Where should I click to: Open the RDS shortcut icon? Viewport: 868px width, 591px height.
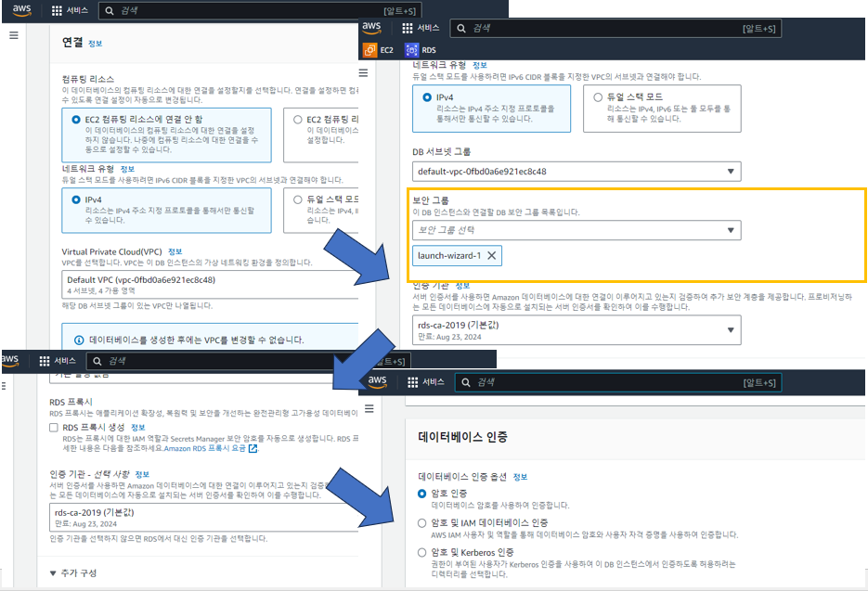click(411, 50)
